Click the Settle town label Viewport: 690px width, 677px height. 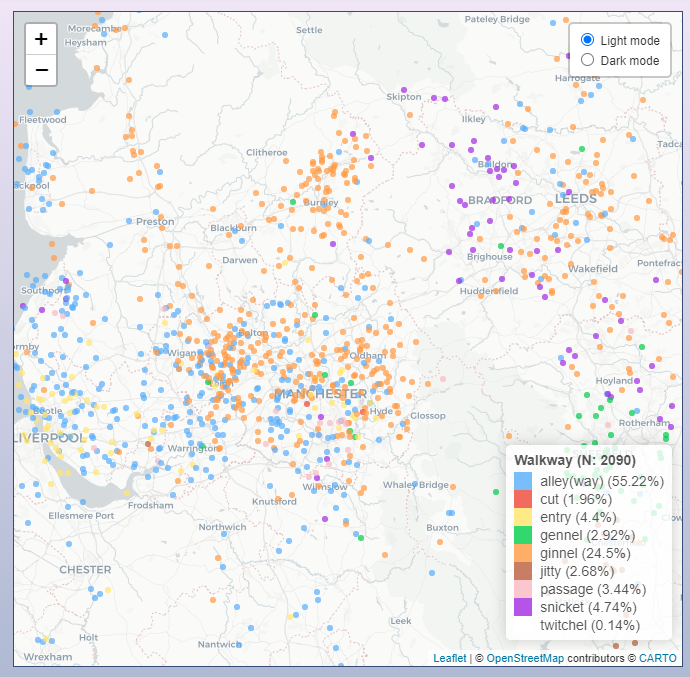309,30
